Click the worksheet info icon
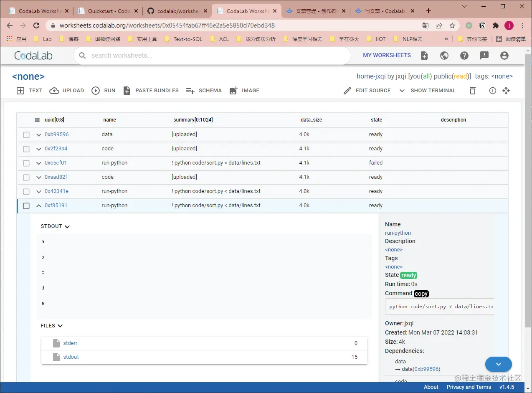This screenshot has height=393, width=532. (493, 91)
